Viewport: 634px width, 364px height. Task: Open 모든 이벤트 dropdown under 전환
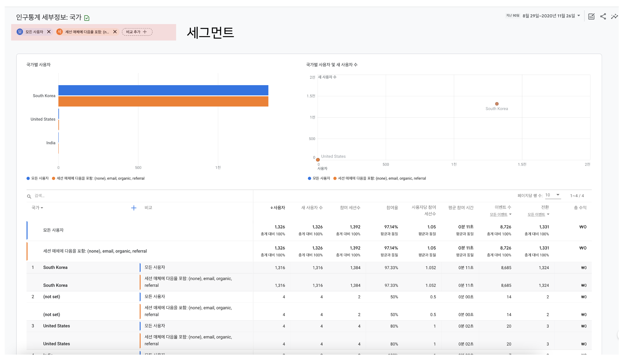pyautogui.click(x=538, y=215)
